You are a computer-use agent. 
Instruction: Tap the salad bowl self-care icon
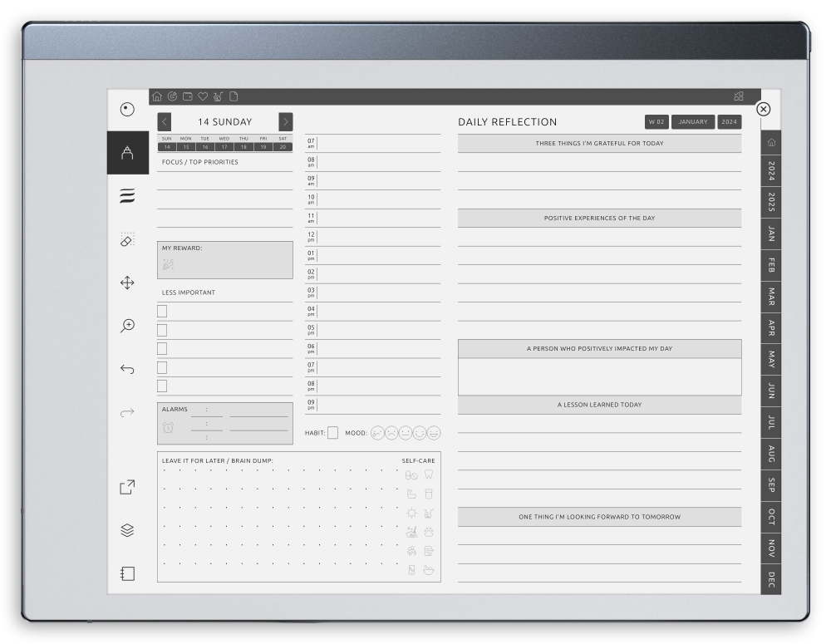(x=429, y=570)
